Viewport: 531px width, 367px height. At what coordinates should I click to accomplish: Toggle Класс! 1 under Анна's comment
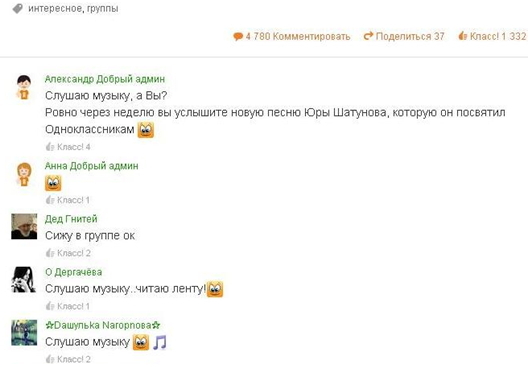pyautogui.click(x=68, y=200)
